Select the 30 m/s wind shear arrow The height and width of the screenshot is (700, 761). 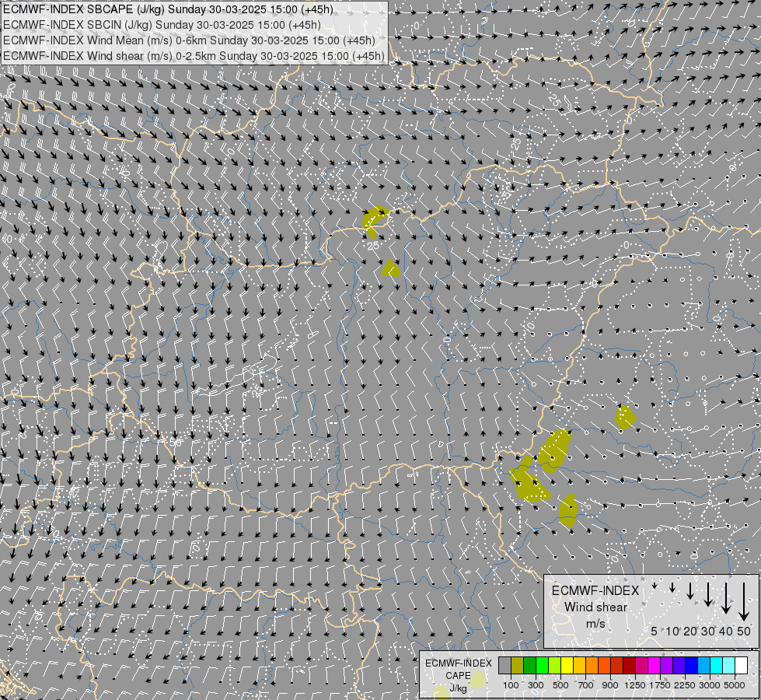708,594
